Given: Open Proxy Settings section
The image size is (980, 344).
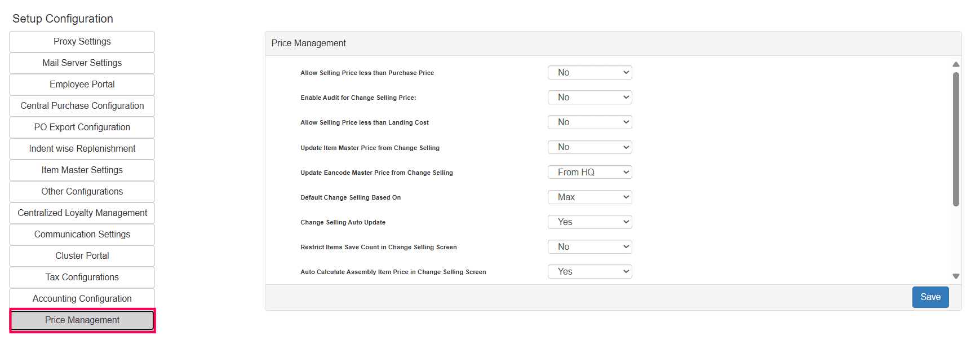Looking at the screenshot, I should tap(82, 42).
